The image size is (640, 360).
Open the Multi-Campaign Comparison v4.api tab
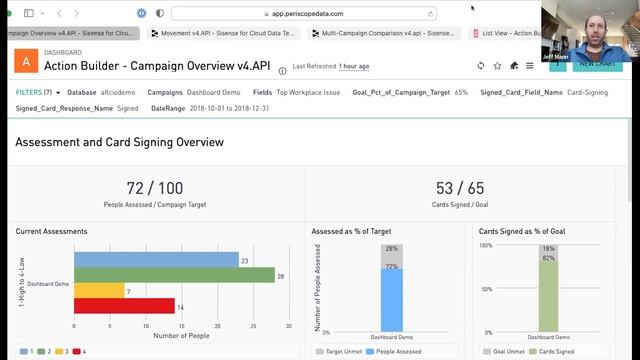(384, 33)
